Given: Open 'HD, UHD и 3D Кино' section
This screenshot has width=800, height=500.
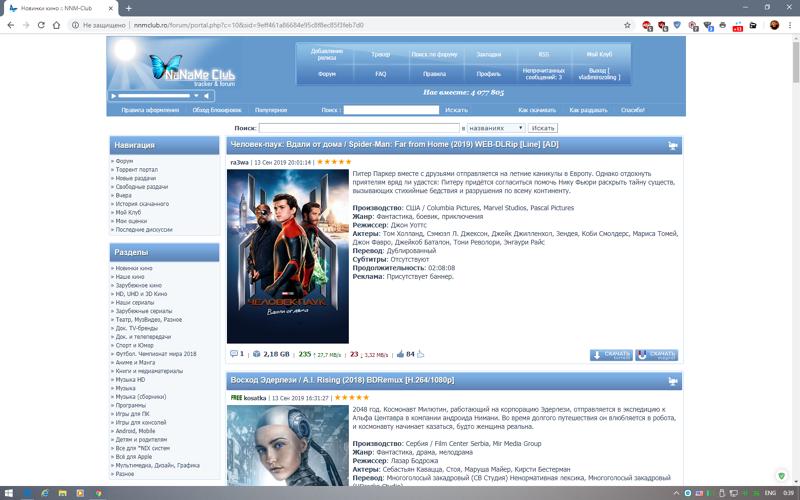Looking at the screenshot, I should click(141, 294).
